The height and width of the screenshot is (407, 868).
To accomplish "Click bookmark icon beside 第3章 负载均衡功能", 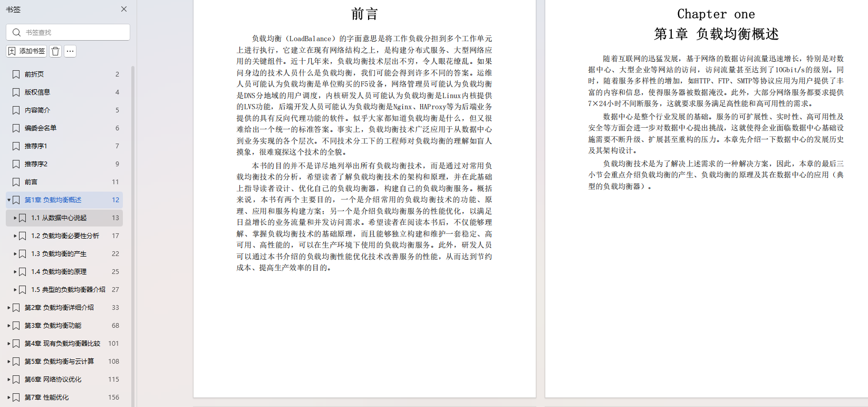I will (x=16, y=326).
